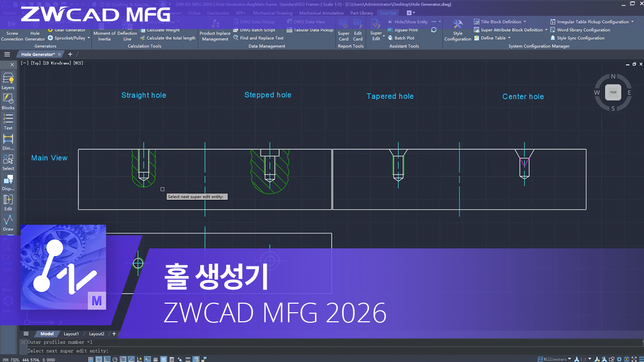Open the Super Card report tool

pos(344,31)
